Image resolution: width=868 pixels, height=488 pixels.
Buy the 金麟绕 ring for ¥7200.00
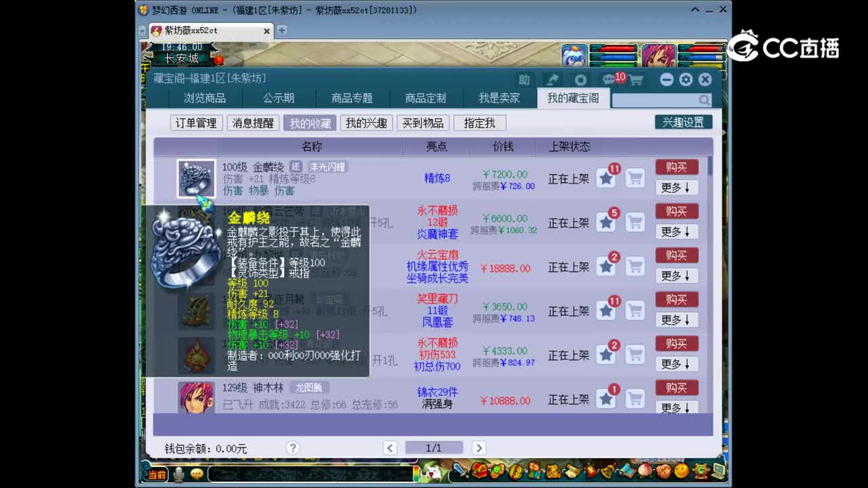click(x=677, y=167)
